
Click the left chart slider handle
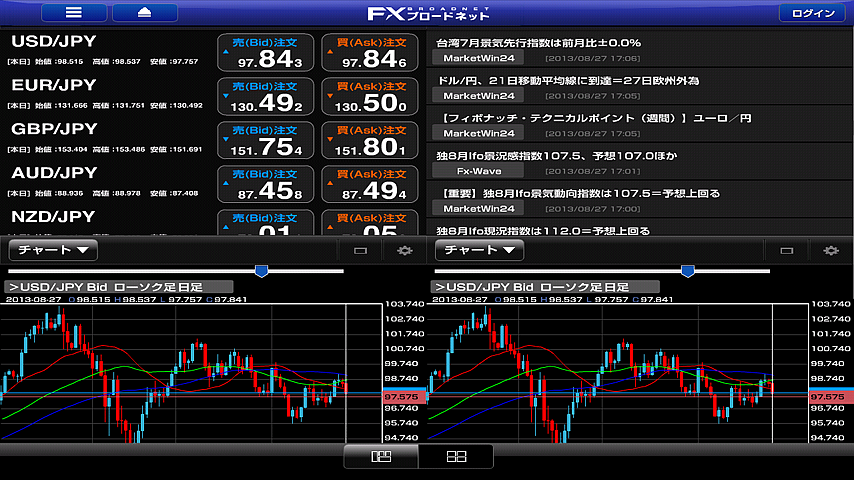(x=261, y=270)
